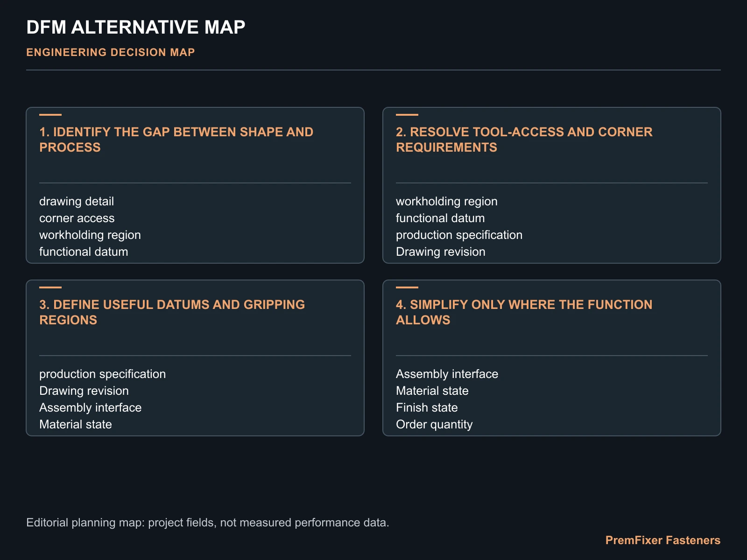Viewport: 747px width, 560px height.
Task: Click the 'DFM ALTERNATIVE MAP' title
Action: 135,28
